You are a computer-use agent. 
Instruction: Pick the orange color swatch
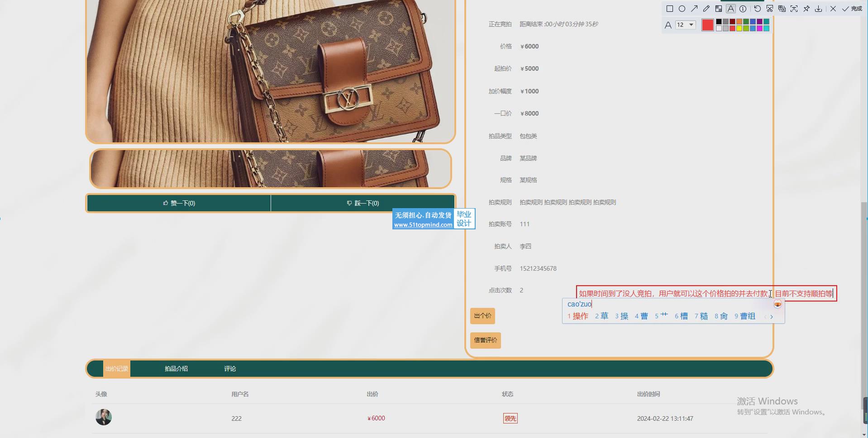pos(739,21)
